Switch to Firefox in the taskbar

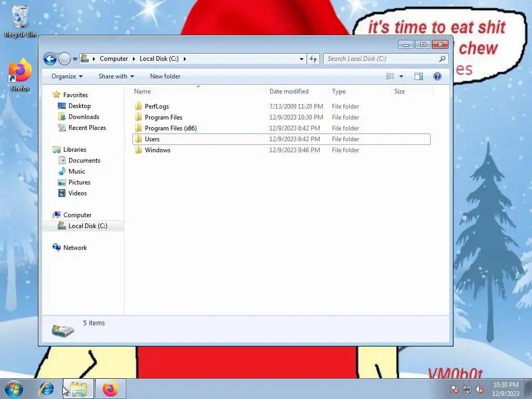(111, 389)
